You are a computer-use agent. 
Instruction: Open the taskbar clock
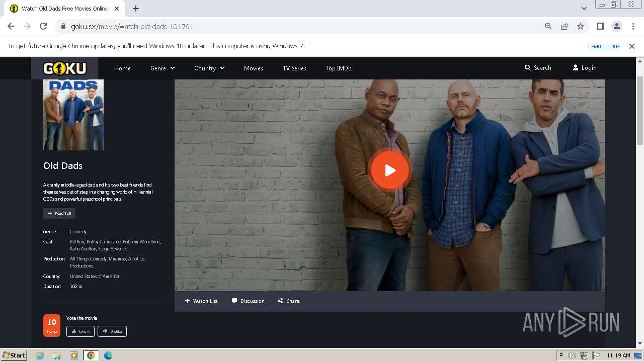[x=618, y=355]
